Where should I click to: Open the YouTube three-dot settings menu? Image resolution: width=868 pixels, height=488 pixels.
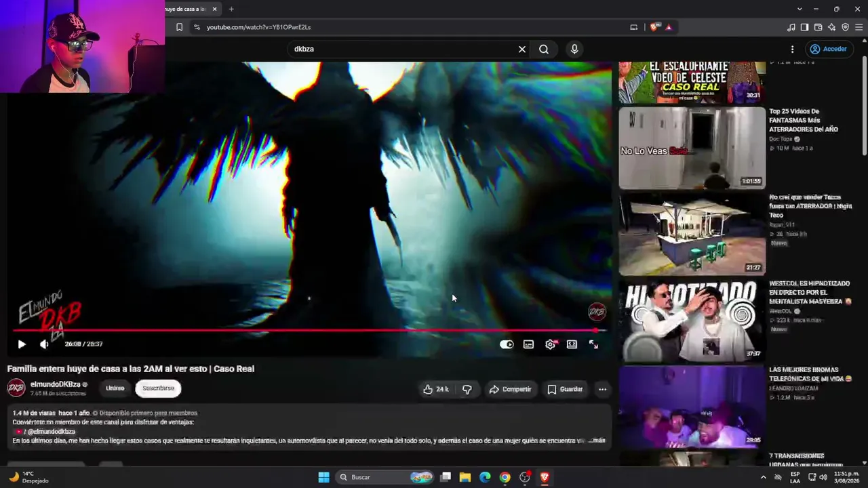[792, 49]
